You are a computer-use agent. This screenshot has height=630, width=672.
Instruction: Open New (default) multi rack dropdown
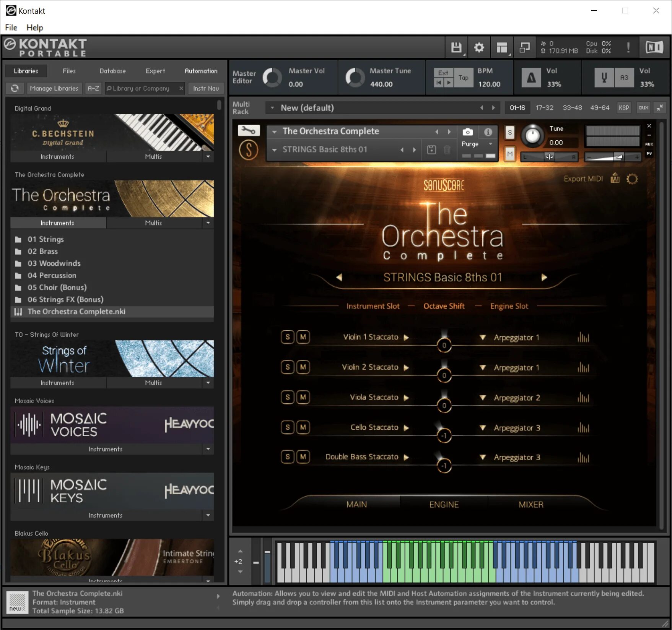[x=272, y=108]
